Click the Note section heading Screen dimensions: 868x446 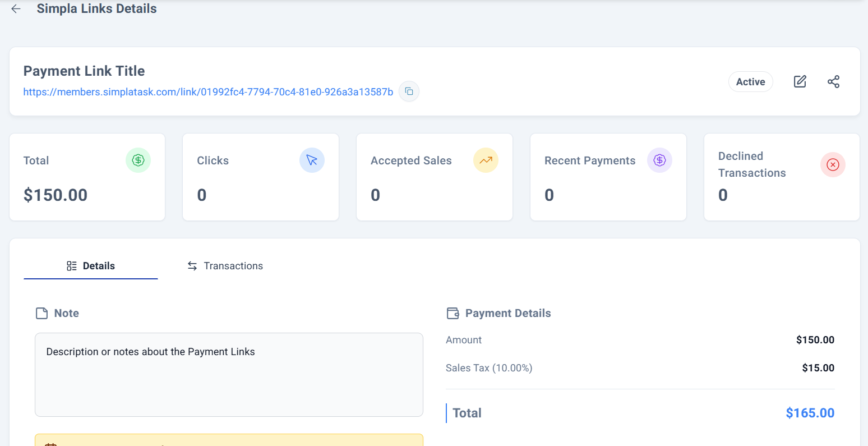tap(67, 313)
